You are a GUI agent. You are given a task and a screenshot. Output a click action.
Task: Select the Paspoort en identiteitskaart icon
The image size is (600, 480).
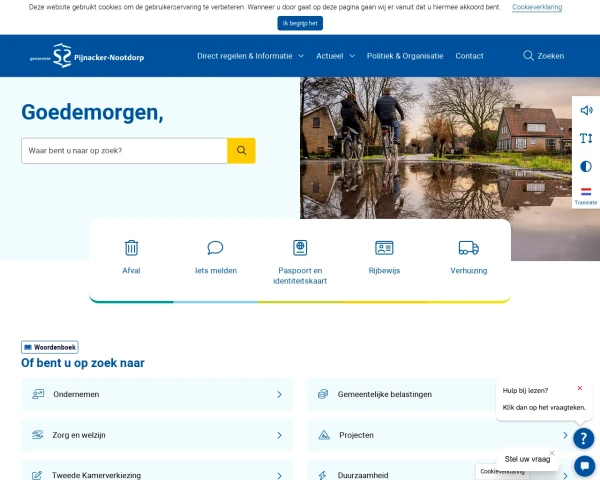coord(299,247)
